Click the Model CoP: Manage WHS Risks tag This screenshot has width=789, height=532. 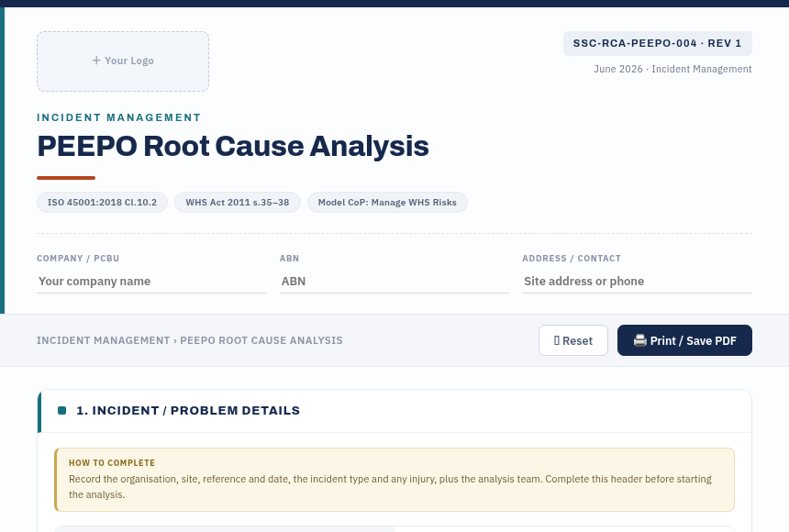387,203
